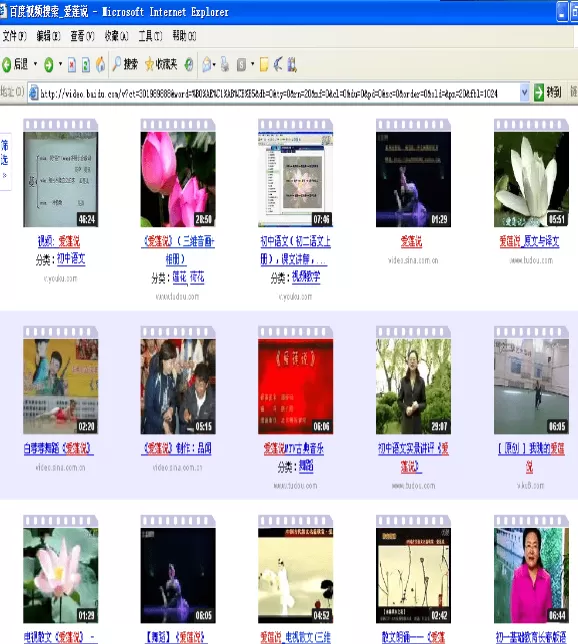
Task: Click the 视频教学 category link
Action: (x=306, y=277)
